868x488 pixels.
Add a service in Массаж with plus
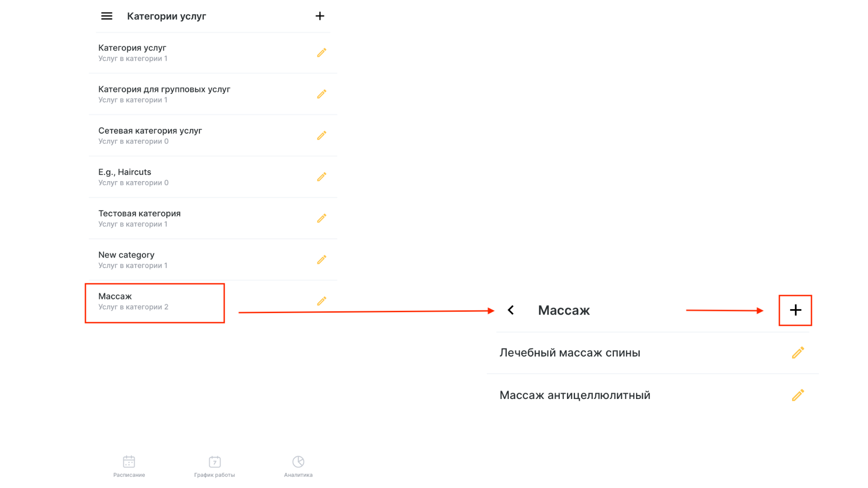[795, 310]
